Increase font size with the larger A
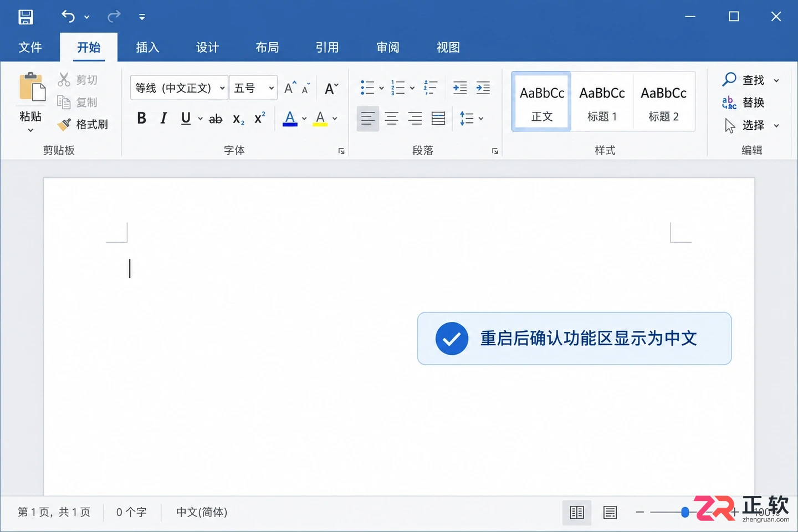The width and height of the screenshot is (798, 532). [x=290, y=88]
